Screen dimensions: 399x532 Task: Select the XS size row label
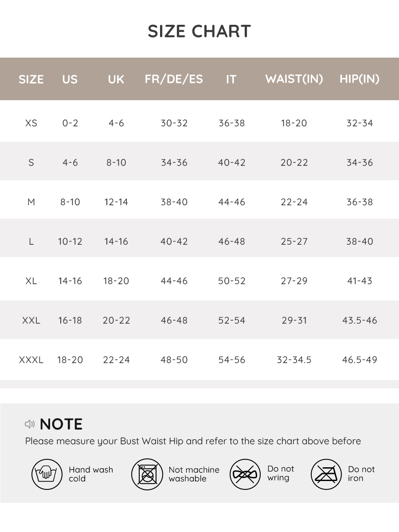[x=31, y=123]
